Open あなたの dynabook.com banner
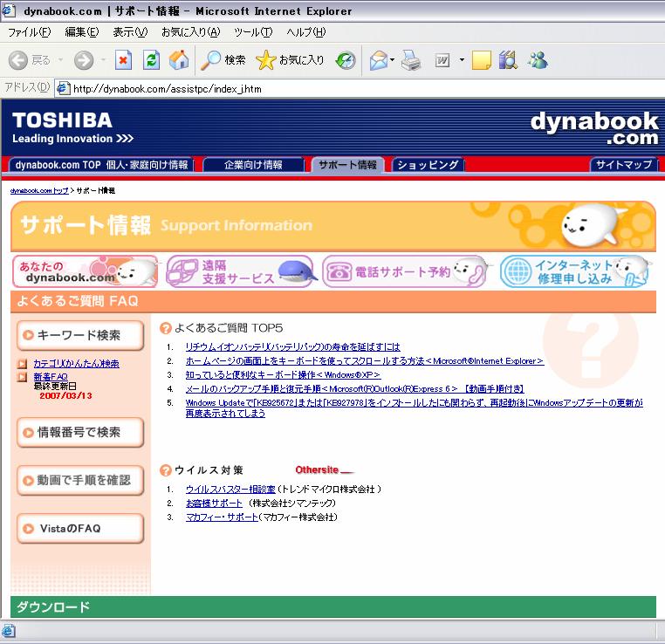Image resolution: width=665 pixels, height=644 pixels. 85,271
